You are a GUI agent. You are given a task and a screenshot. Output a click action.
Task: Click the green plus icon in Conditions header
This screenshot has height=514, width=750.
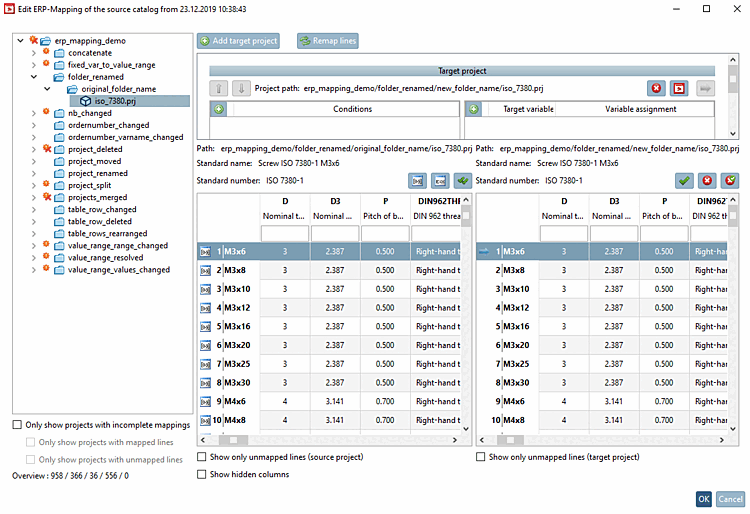coord(219,109)
